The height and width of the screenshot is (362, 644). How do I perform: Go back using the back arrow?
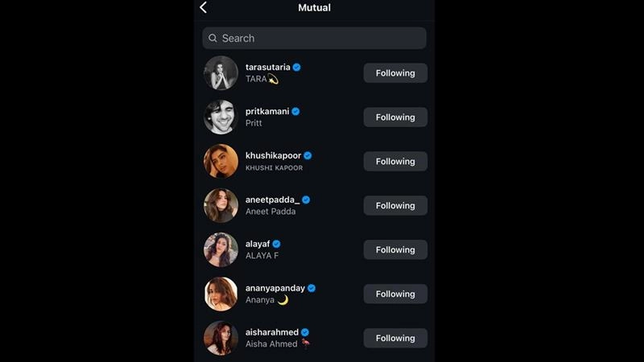pyautogui.click(x=204, y=8)
